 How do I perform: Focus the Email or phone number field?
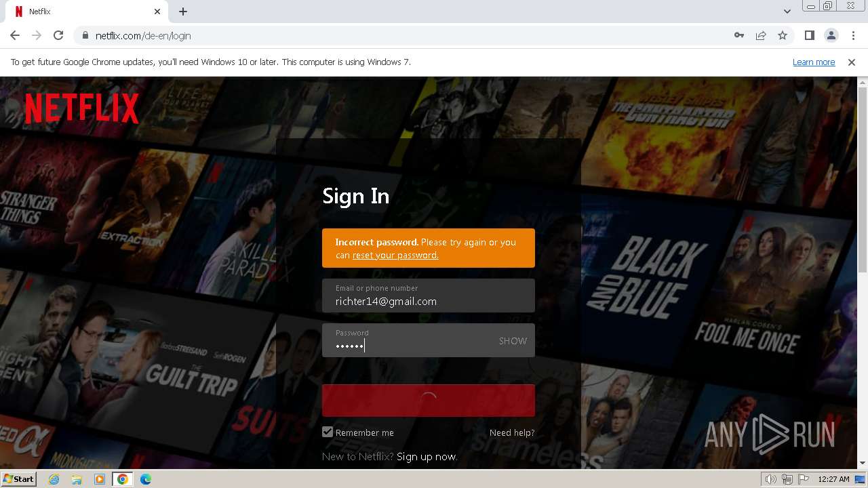coord(429,296)
